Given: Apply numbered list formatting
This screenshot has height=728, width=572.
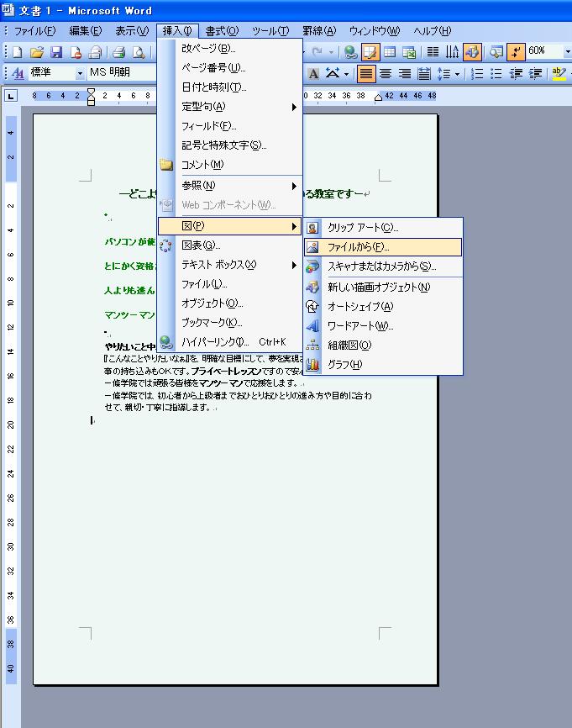Looking at the screenshot, I should pyautogui.click(x=476, y=73).
